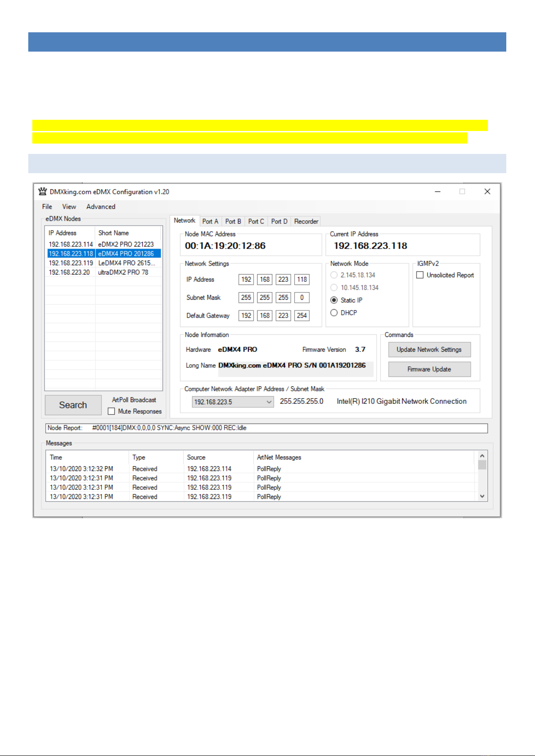Click the Firmware Update button
The image size is (535, 756).
coord(430,369)
